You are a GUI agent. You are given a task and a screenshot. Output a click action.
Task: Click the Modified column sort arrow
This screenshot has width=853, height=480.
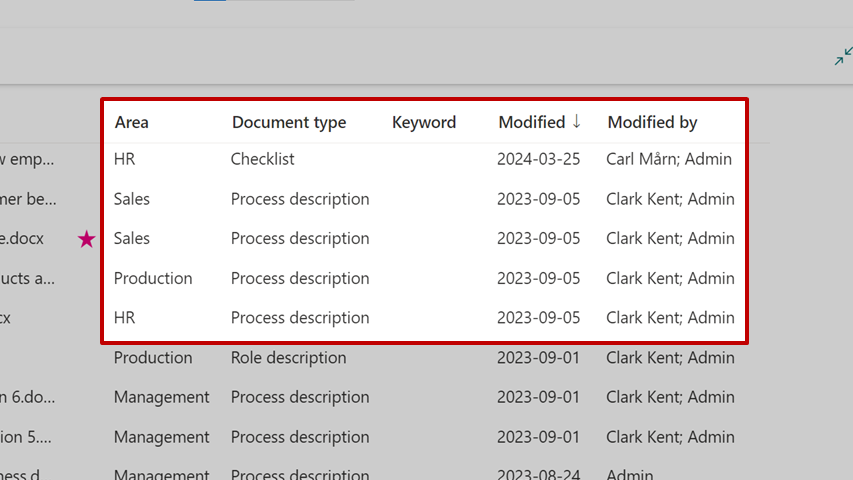click(x=576, y=122)
